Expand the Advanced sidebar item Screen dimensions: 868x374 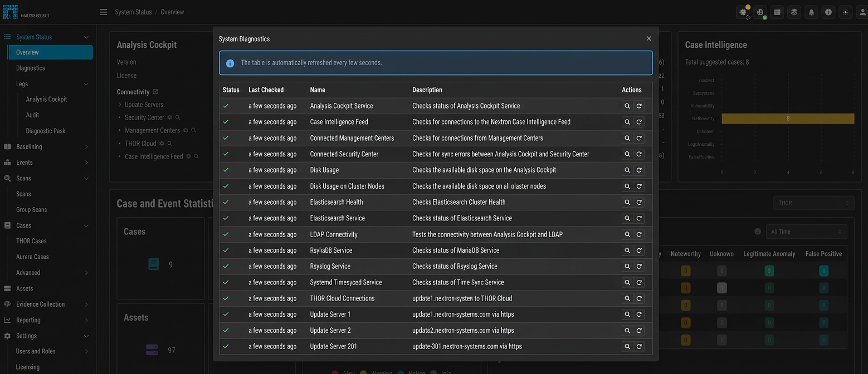tap(86, 273)
